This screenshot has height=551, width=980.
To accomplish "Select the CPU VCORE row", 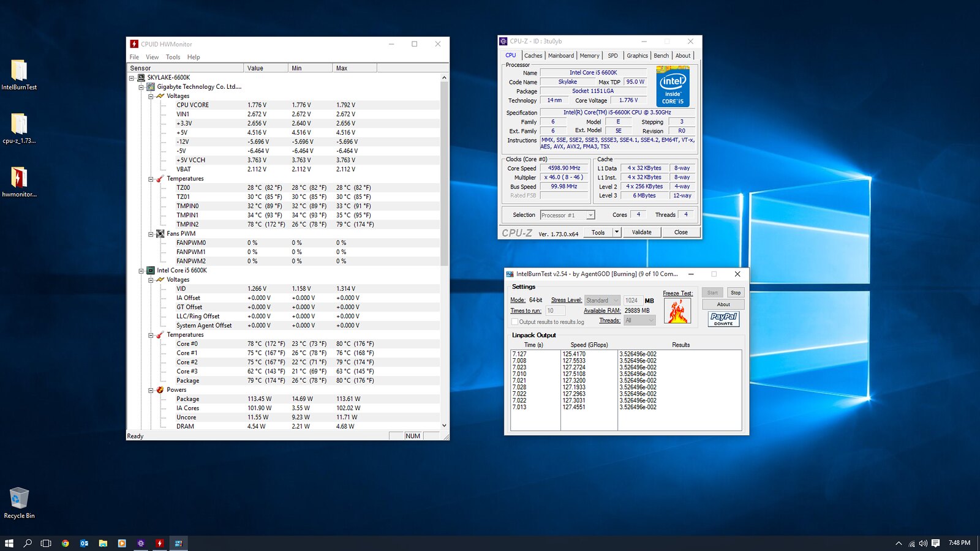I will pos(284,105).
